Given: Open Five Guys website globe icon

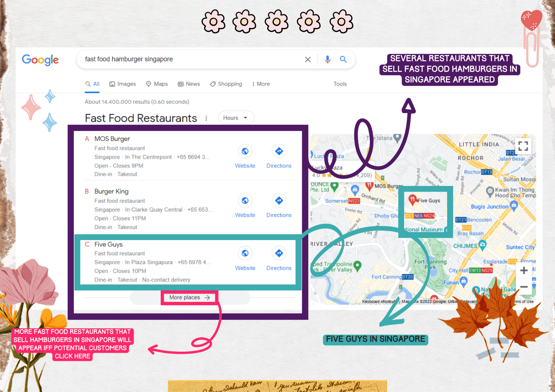Looking at the screenshot, I should point(245,253).
